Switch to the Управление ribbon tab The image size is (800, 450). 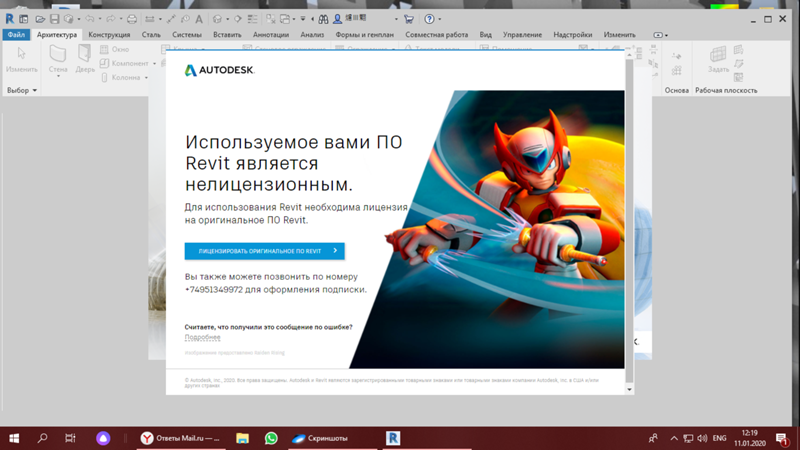[522, 35]
